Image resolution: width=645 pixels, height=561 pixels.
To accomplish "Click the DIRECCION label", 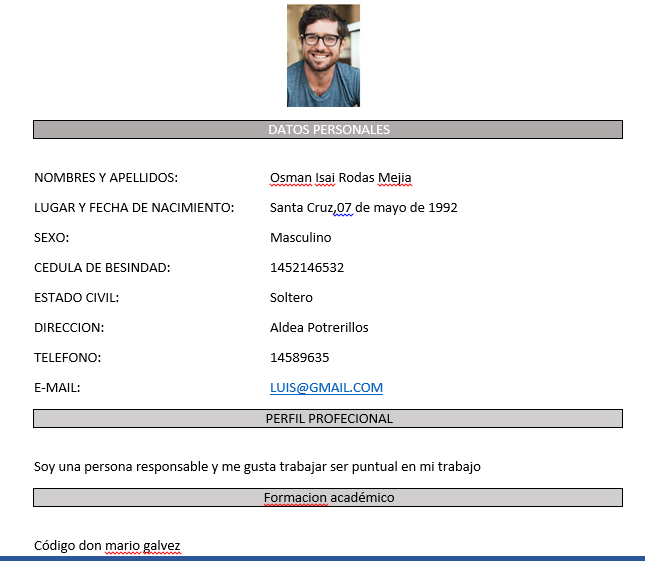I will 69,328.
